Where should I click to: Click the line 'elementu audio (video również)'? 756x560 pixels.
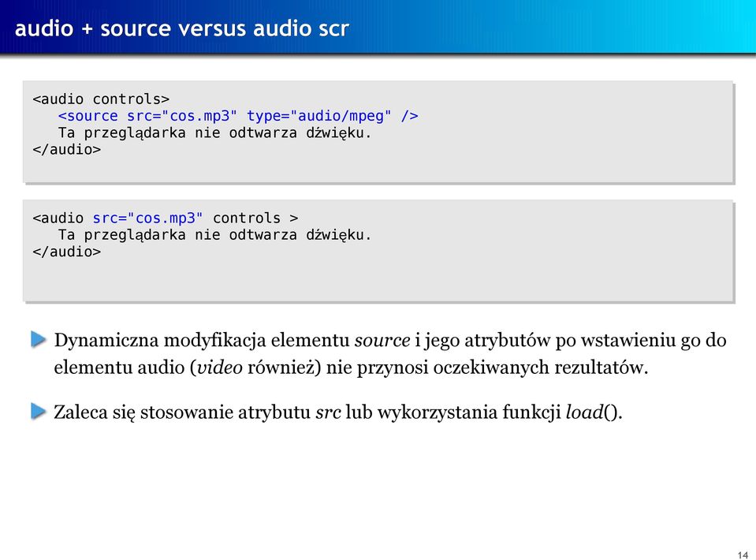pyautogui.click(x=351, y=368)
